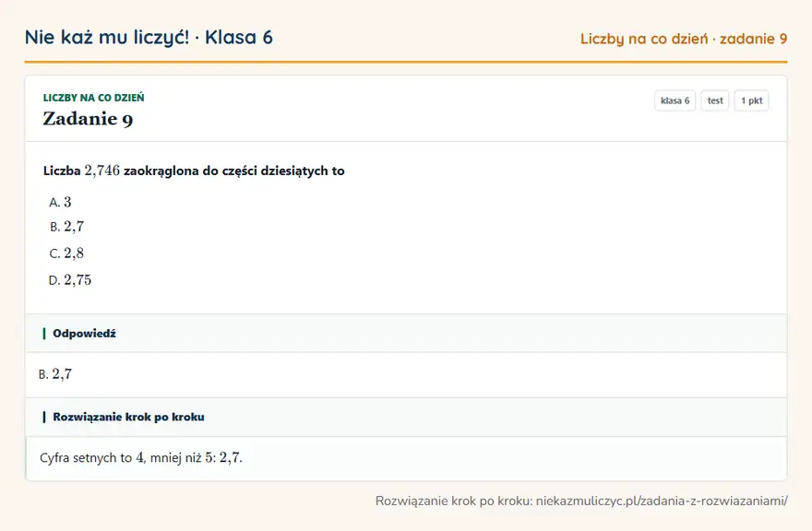Select answer option A. 3
The image size is (812, 531).
60,202
